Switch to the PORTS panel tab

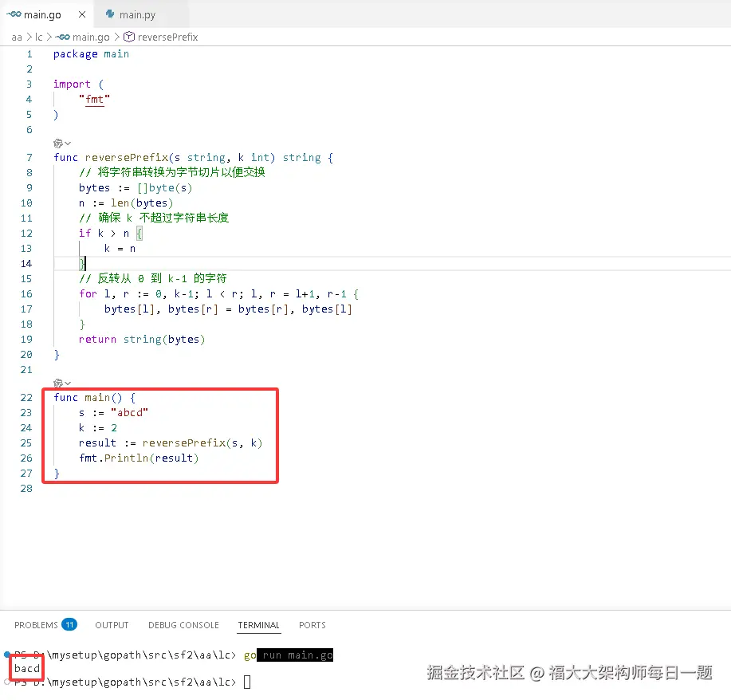[x=312, y=625]
